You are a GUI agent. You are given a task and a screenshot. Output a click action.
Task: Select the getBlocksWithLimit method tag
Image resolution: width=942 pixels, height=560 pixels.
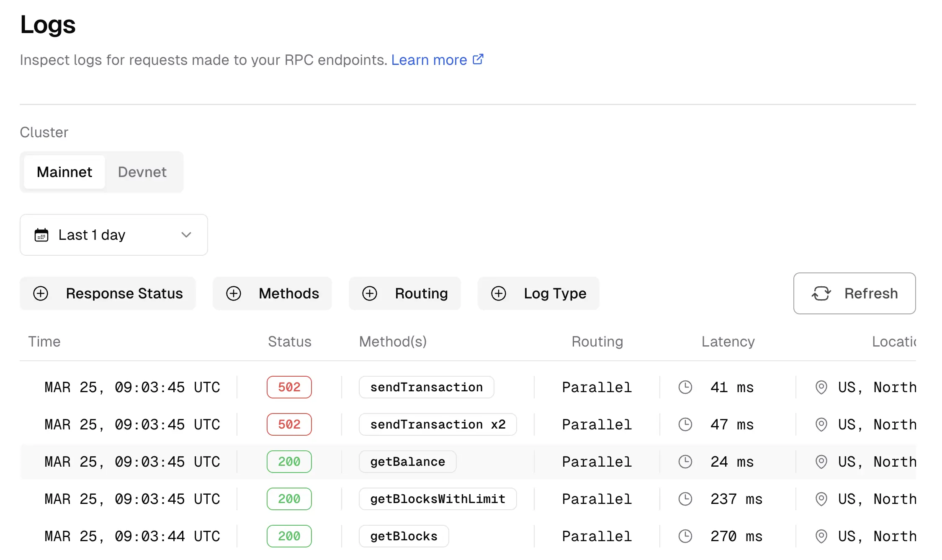pos(438,499)
